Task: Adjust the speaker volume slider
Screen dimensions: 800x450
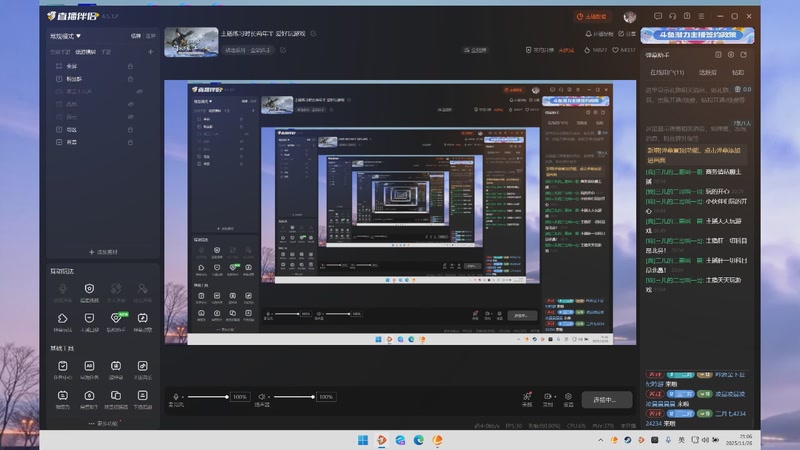Action: pyautogui.click(x=294, y=397)
